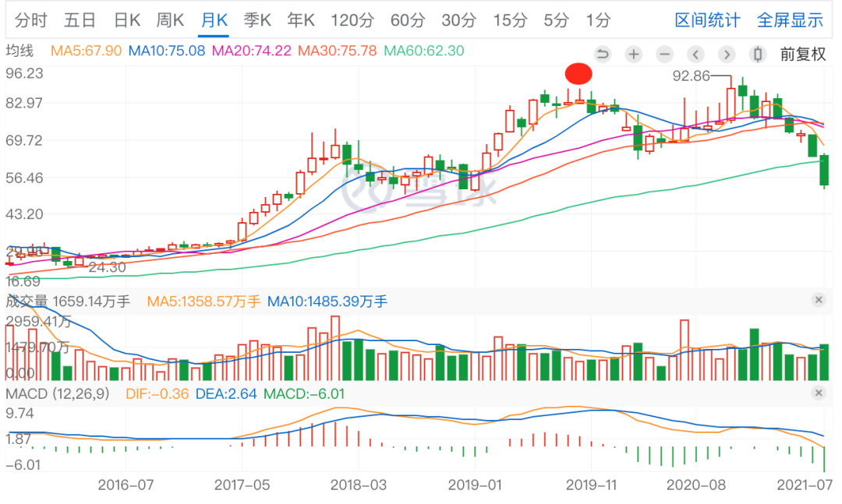
Task: Close the volume (成交量) indicator panel
Action: [x=818, y=300]
